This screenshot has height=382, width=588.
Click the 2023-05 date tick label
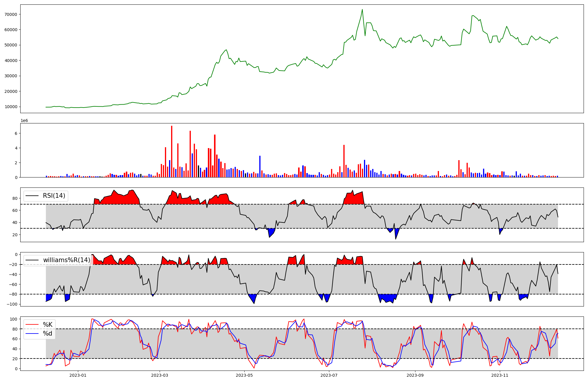tap(244, 375)
